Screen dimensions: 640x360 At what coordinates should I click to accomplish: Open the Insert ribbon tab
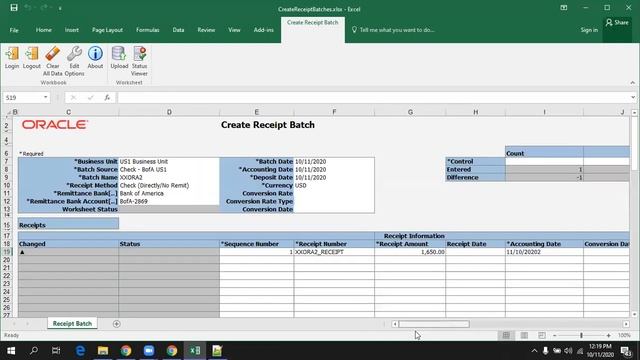(x=72, y=30)
